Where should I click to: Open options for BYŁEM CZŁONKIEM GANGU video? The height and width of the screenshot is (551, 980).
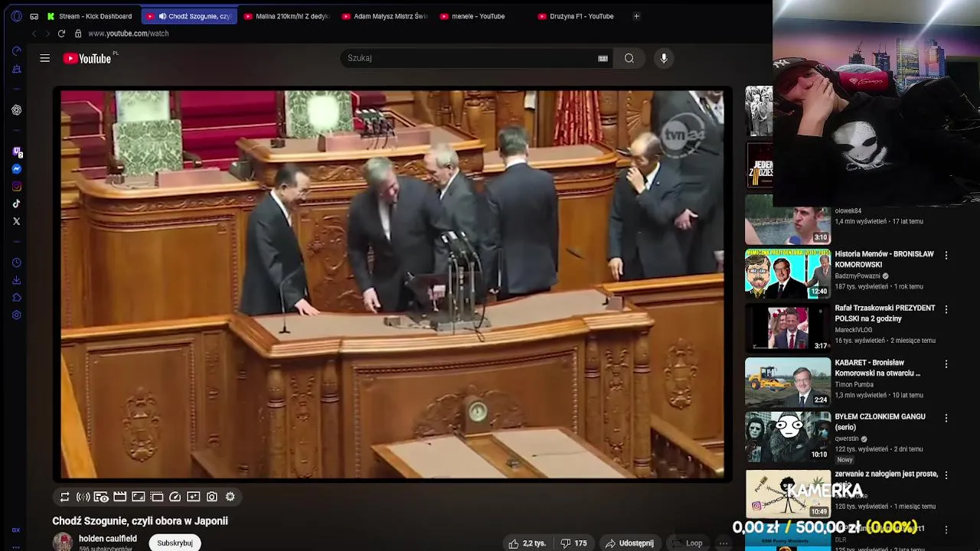[x=946, y=419]
